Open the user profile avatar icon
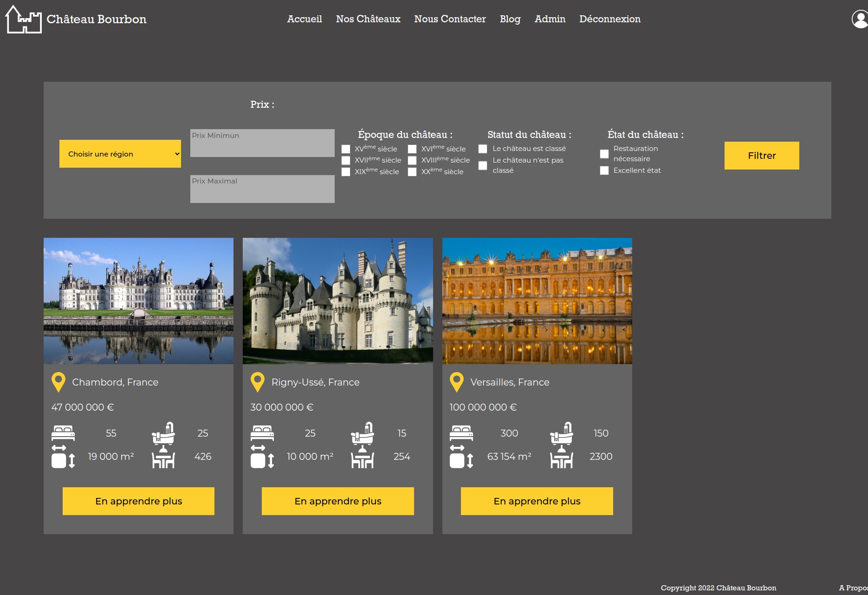Image resolution: width=868 pixels, height=595 pixels. coord(860,19)
